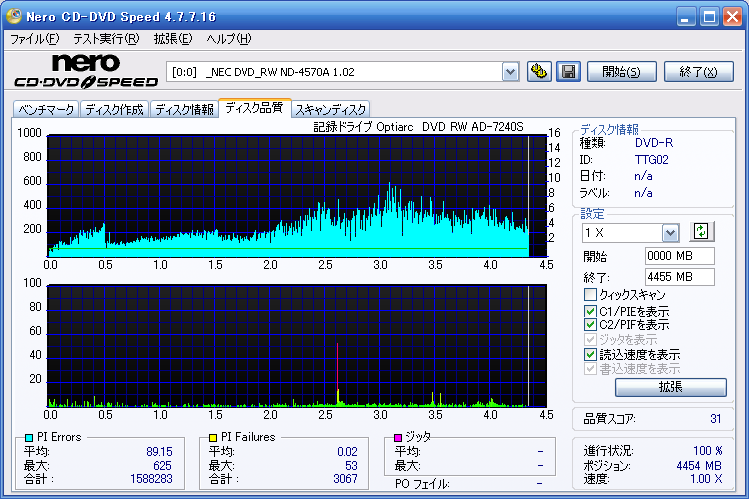Click the 開始 0000 MB input field

coord(679,256)
